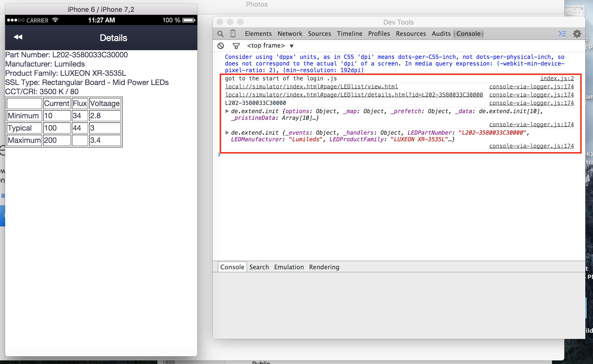Toggle the device mode phone icon
The height and width of the screenshot is (364, 593).
click(233, 34)
